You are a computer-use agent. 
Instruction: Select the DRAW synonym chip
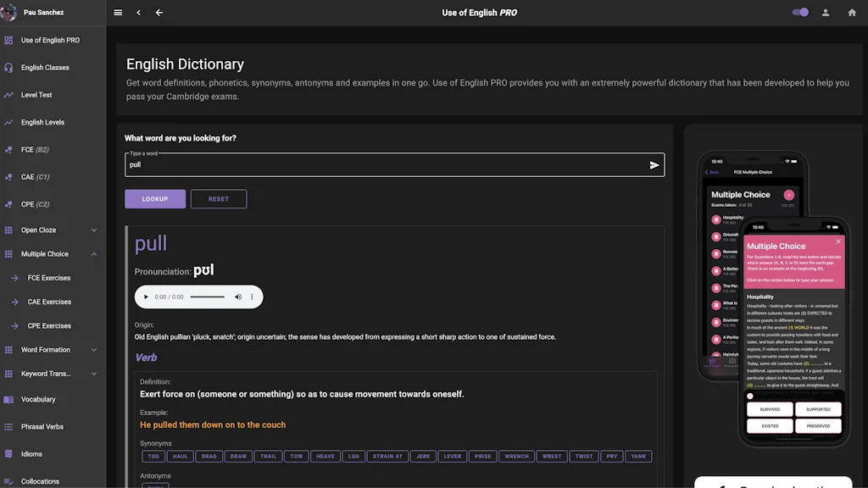click(238, 457)
